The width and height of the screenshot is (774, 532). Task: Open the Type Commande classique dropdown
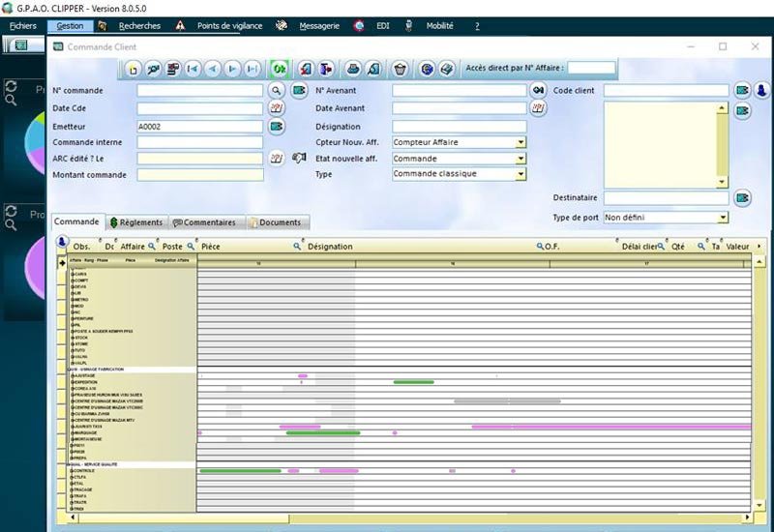pyautogui.click(x=521, y=174)
